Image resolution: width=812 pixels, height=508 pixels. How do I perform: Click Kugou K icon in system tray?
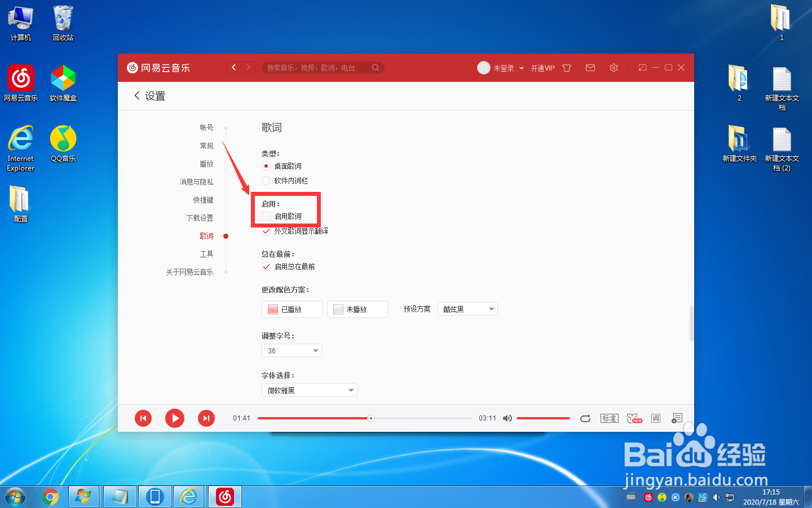676,497
